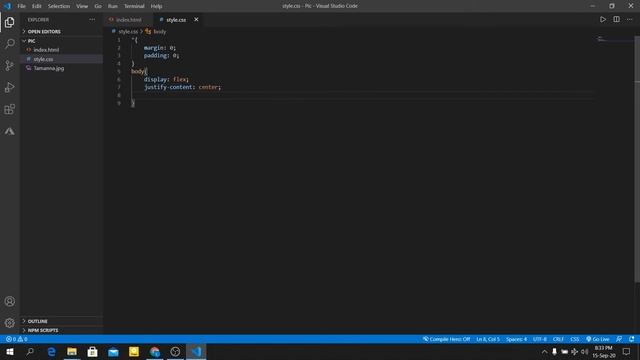Viewport: 640px width, 360px height.
Task: Open the Edit menu
Action: [37, 6]
